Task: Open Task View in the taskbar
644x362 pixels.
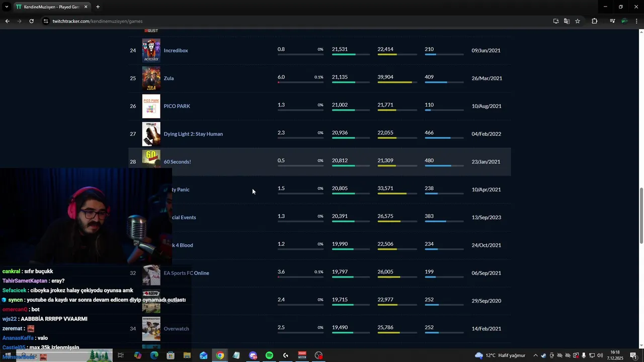Action: tap(121, 355)
